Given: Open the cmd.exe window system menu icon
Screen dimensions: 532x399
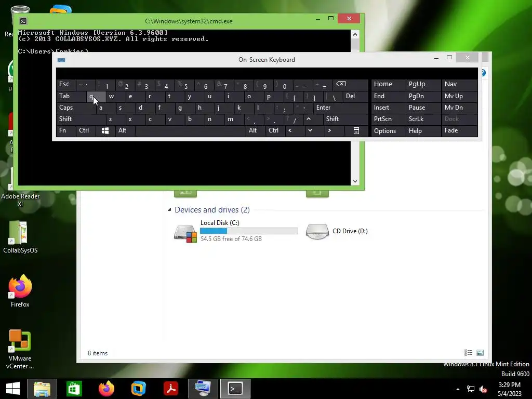Looking at the screenshot, I should (x=23, y=21).
